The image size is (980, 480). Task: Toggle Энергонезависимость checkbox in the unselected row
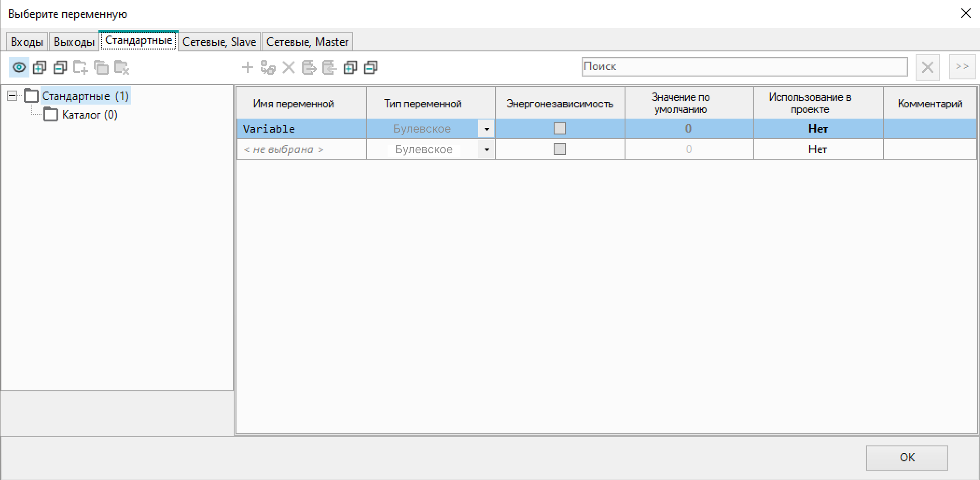(559, 149)
